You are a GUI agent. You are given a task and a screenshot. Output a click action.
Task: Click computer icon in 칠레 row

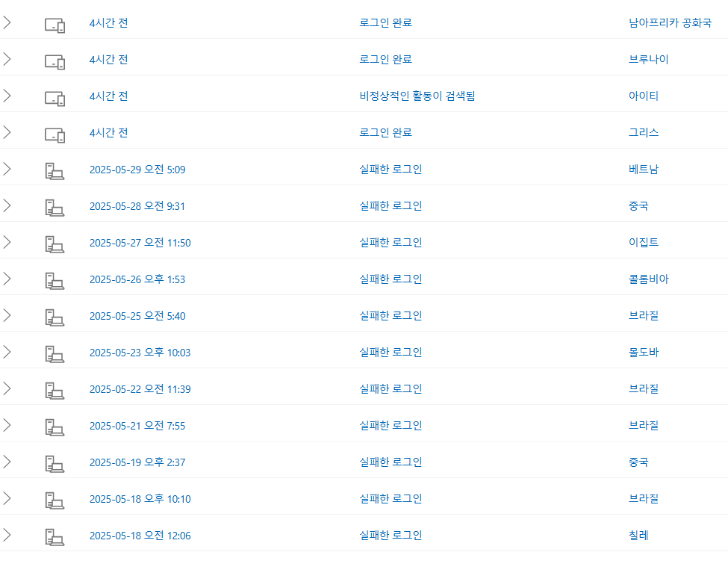(55, 537)
